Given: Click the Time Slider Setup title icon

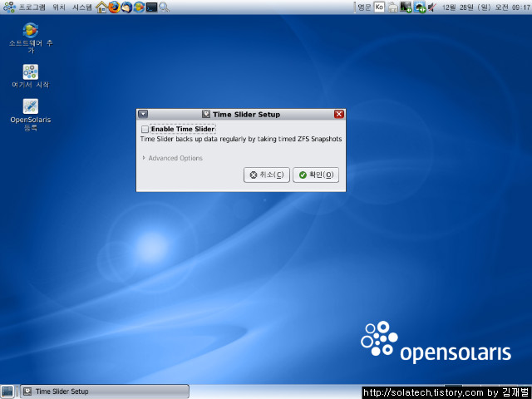Looking at the screenshot, I should pos(206,114).
